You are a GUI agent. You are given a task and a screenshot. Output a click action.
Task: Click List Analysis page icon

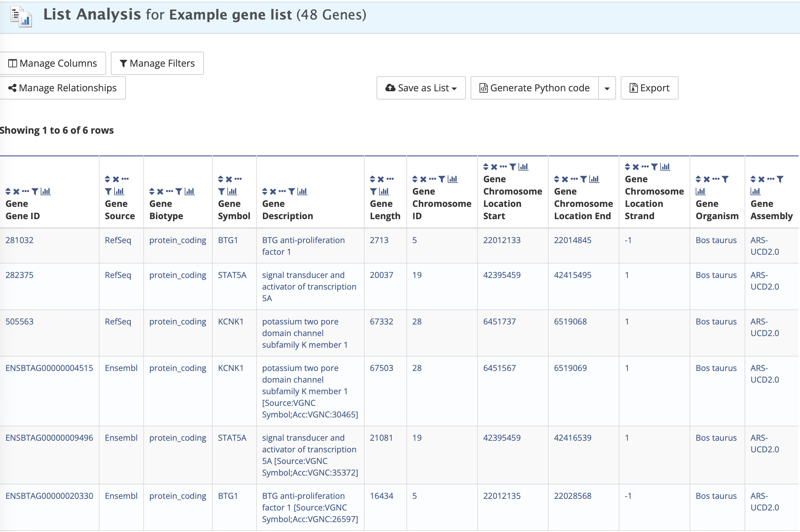point(21,16)
